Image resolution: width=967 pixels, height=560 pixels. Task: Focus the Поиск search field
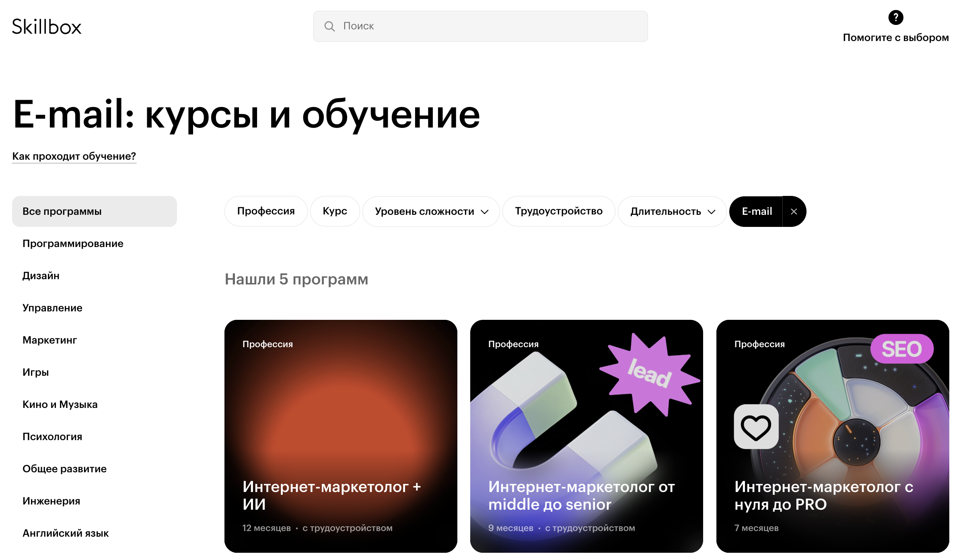click(x=480, y=26)
